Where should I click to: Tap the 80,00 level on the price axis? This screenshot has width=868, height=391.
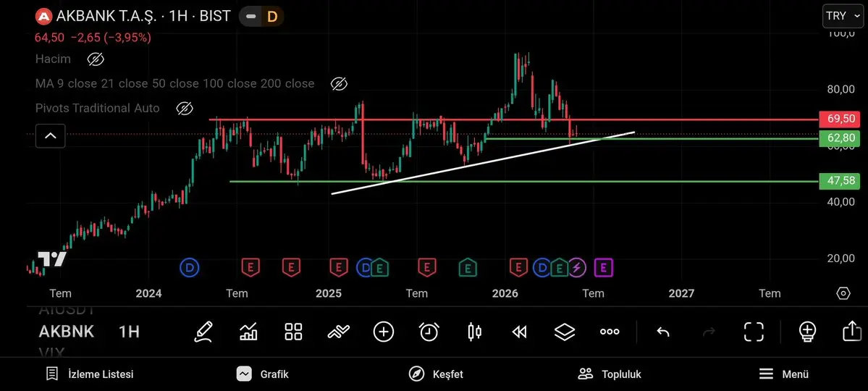tap(840, 90)
